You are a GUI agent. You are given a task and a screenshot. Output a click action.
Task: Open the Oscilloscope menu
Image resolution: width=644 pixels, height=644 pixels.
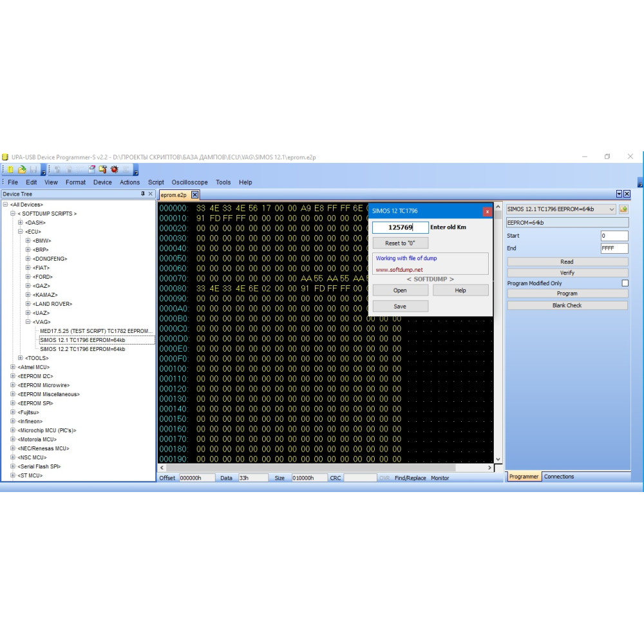click(x=189, y=182)
